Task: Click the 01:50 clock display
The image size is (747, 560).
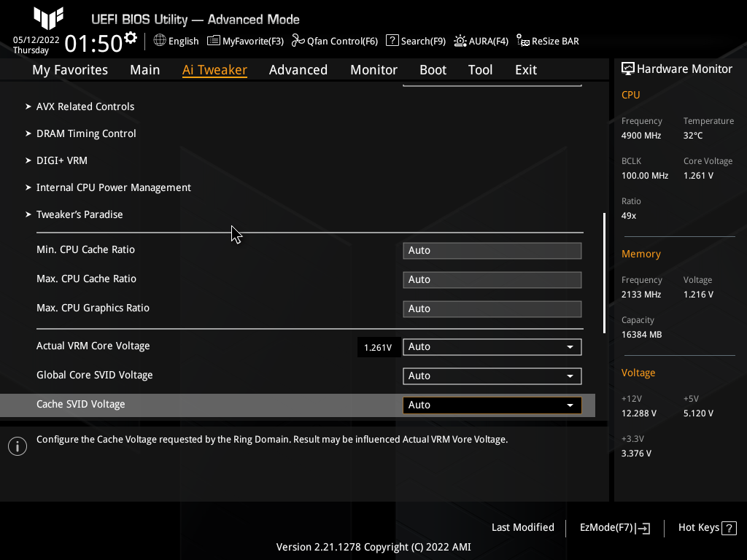Action: [x=93, y=44]
